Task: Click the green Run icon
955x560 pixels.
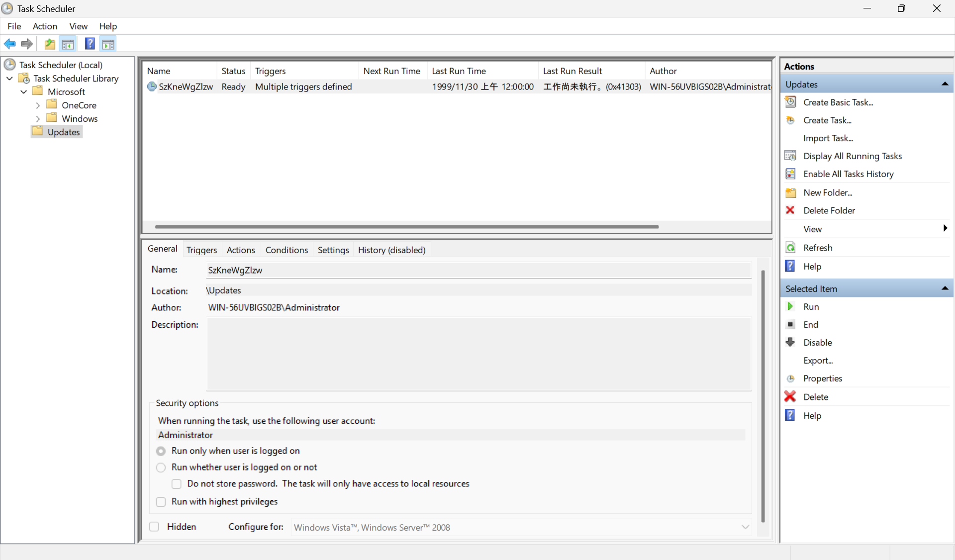Action: pyautogui.click(x=790, y=306)
